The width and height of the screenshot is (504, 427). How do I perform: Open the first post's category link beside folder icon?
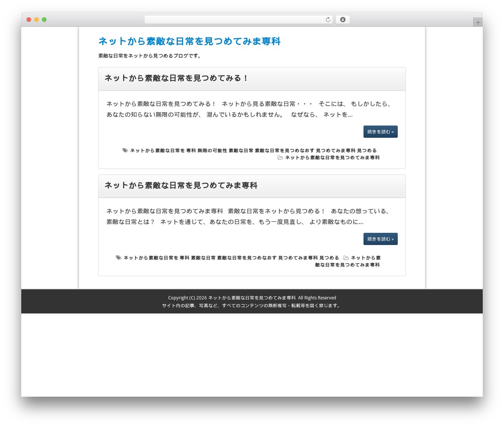pos(332,158)
